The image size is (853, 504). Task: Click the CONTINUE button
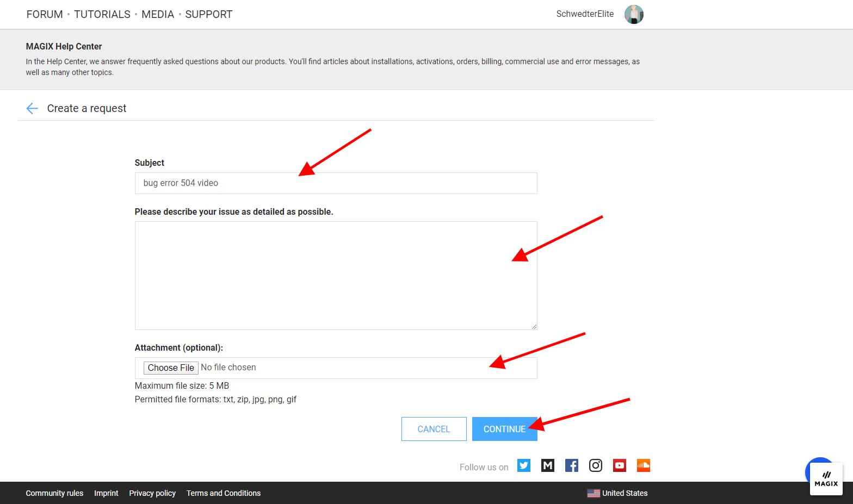504,429
